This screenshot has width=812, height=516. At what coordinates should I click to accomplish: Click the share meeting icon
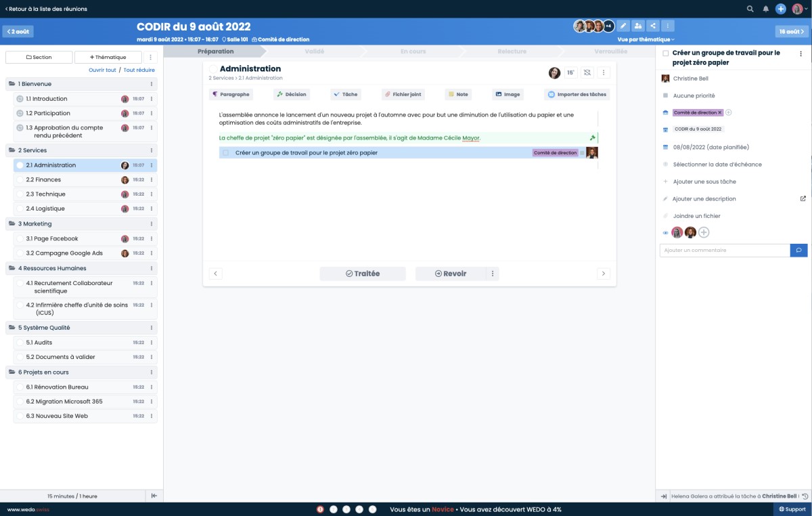[x=653, y=26]
